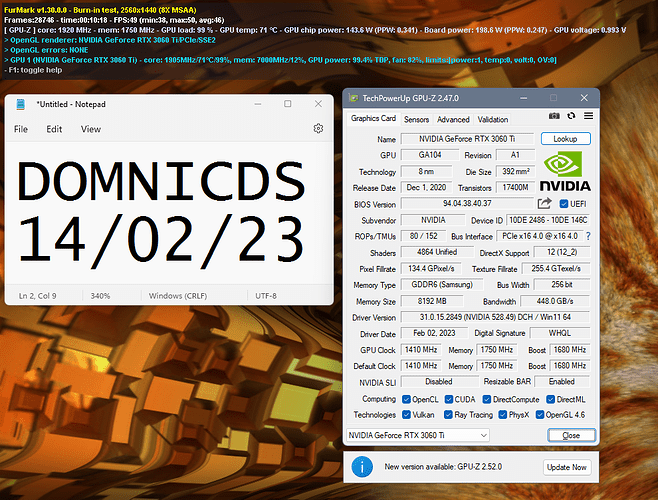This screenshot has width=658, height=500.
Task: Switch to the Advanced tab
Action: tap(453, 120)
